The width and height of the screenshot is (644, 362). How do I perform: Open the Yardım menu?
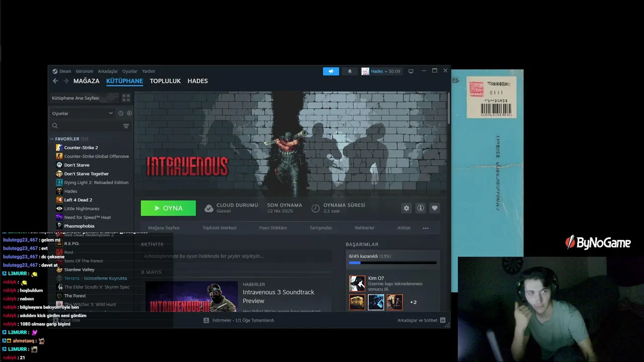(148, 71)
